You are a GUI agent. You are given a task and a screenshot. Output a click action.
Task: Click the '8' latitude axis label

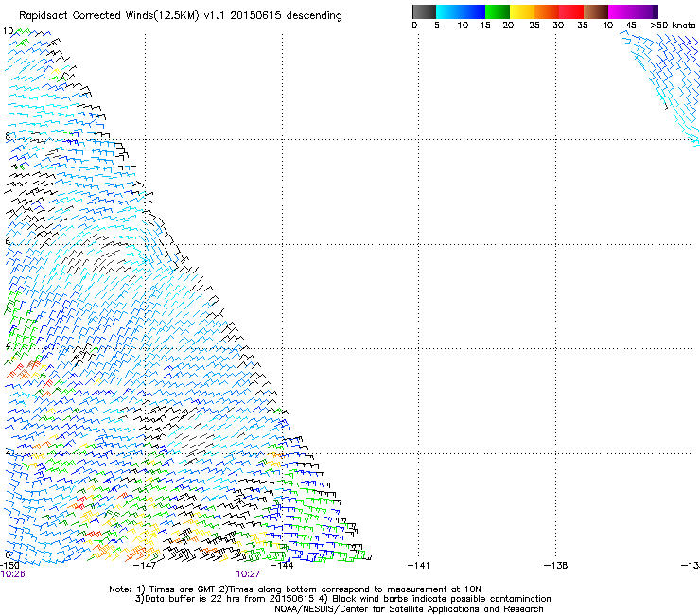(x=8, y=136)
